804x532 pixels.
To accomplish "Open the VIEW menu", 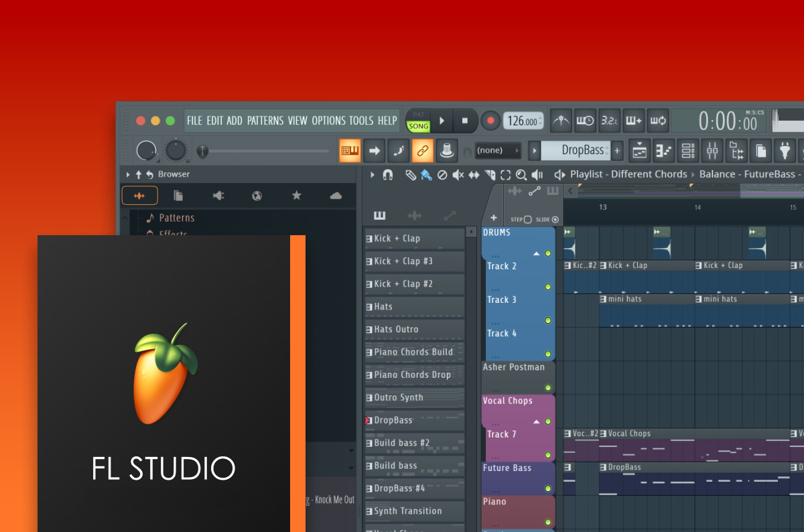I will (297, 121).
